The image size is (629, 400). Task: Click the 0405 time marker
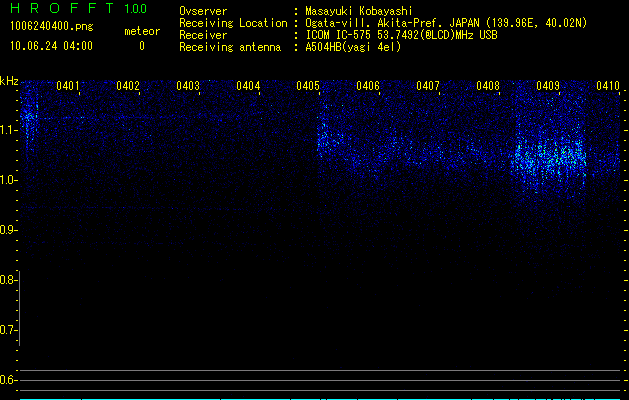point(308,86)
